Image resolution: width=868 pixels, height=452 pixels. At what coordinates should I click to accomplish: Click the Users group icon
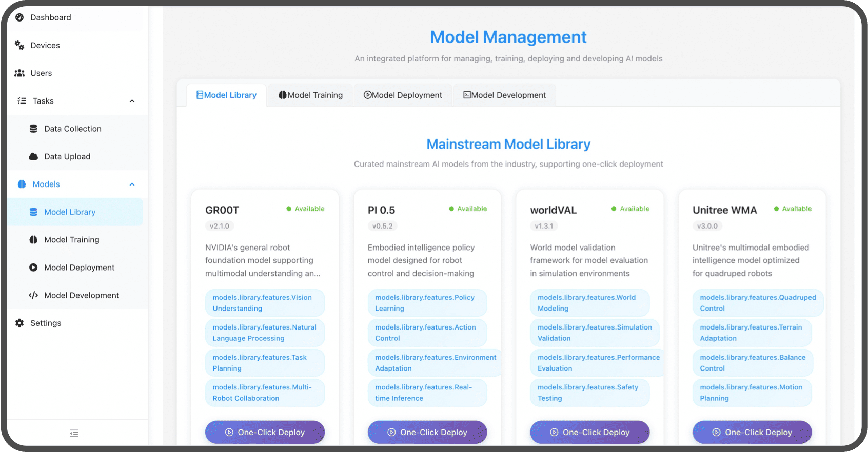click(x=19, y=73)
